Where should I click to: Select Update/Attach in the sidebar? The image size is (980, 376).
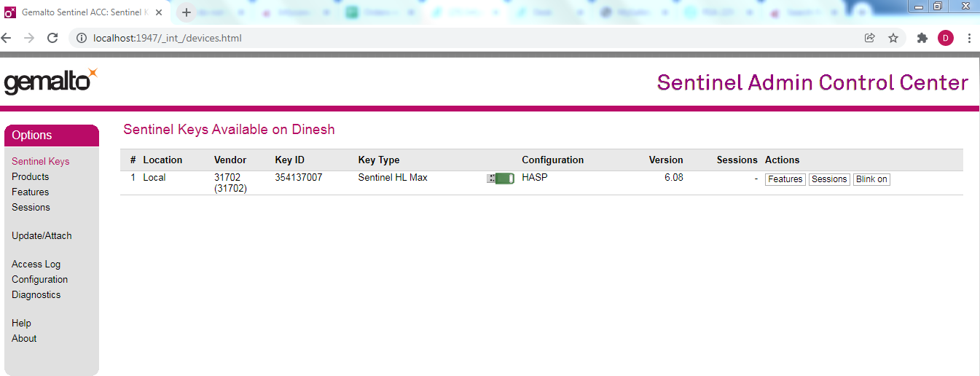click(x=42, y=235)
